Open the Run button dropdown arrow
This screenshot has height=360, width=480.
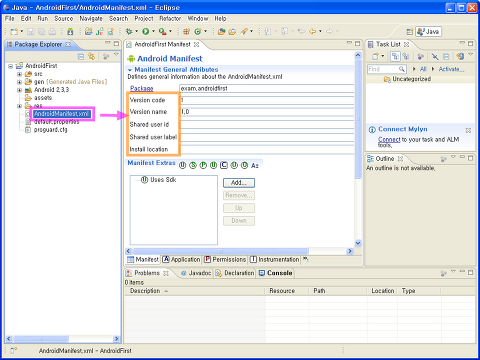click(x=154, y=32)
